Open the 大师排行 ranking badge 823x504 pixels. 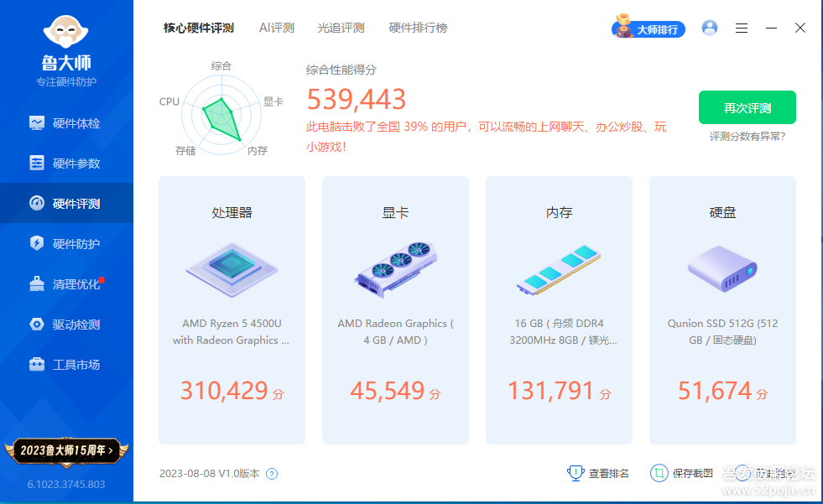coord(649,28)
